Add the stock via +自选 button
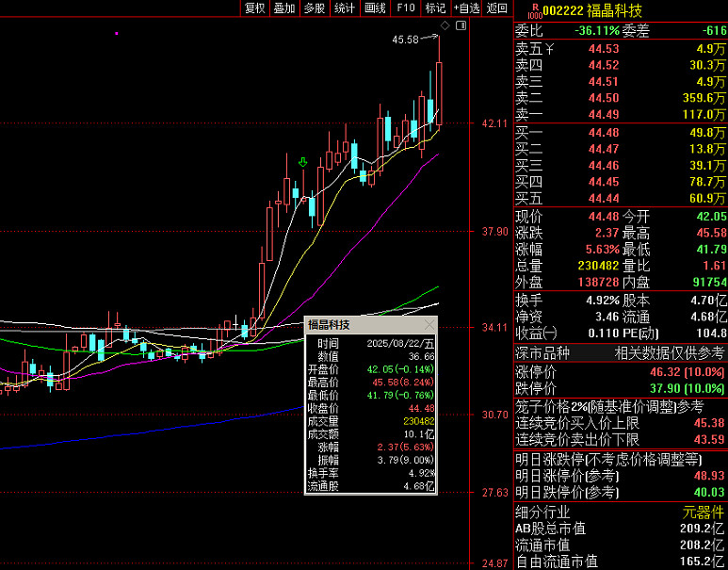The image size is (728, 570). pos(466,8)
